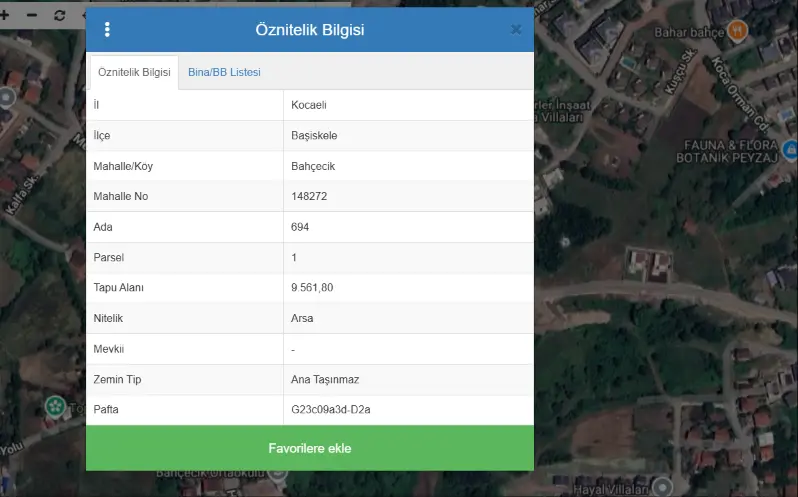The height and width of the screenshot is (497, 798).
Task: Click the Başiskele district value
Action: pyautogui.click(x=314, y=136)
